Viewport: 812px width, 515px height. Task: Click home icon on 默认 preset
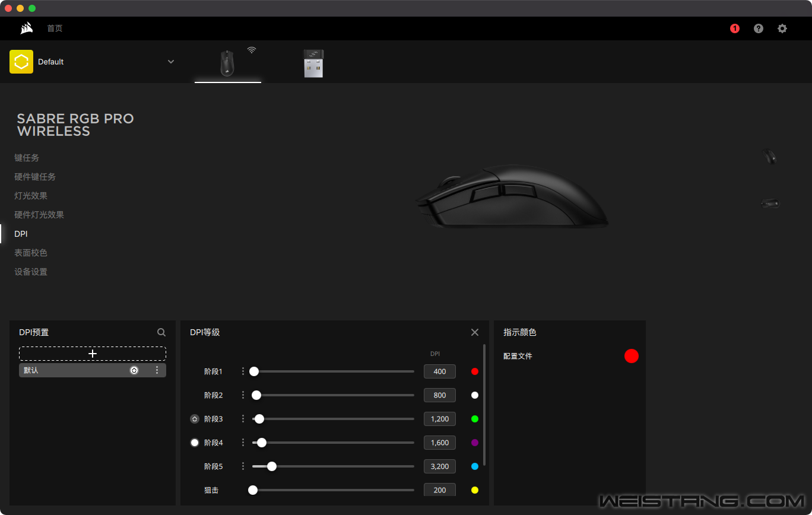[x=134, y=370]
